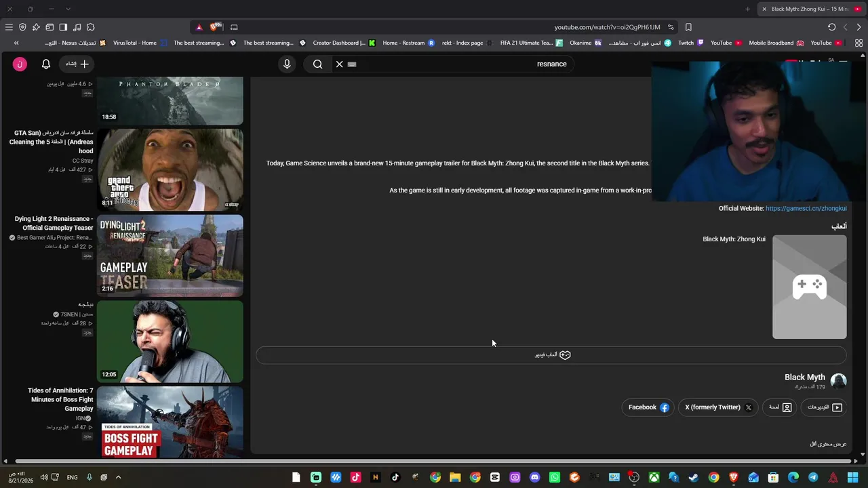
Task: Toggle the browser sidebar panel
Action: (63, 27)
